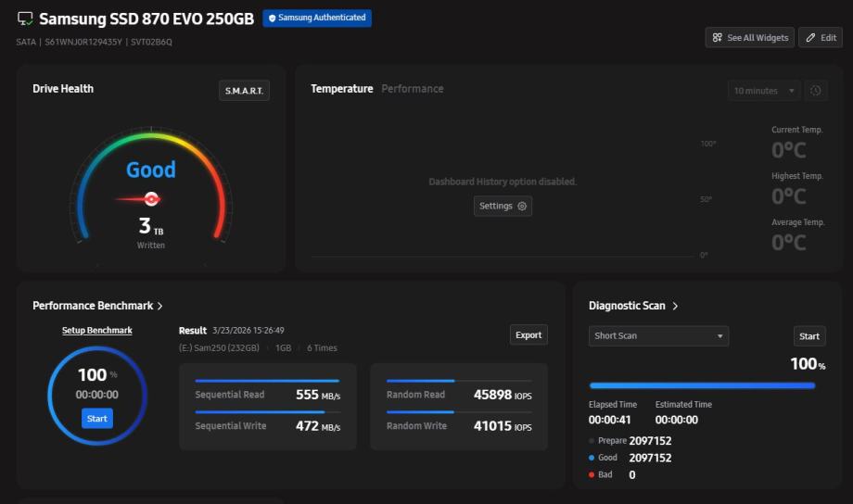The width and height of the screenshot is (853, 504).
Task: Click the Diagnostic Scan progress bar
Action: click(702, 385)
